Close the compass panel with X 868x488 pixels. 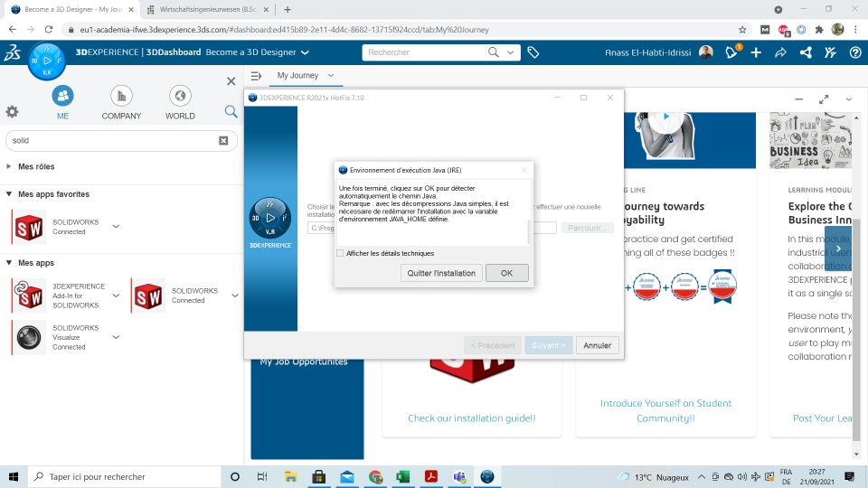(x=231, y=81)
